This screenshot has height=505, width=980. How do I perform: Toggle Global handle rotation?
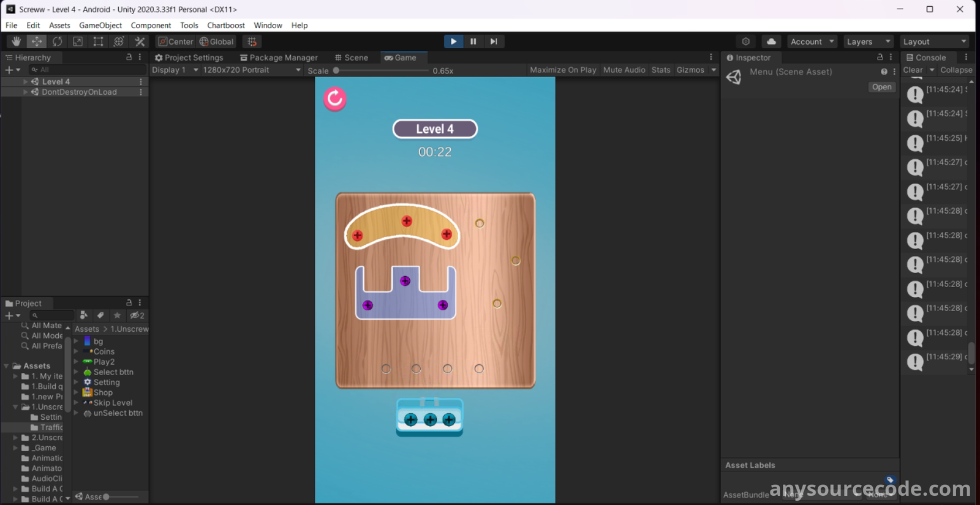pyautogui.click(x=217, y=42)
